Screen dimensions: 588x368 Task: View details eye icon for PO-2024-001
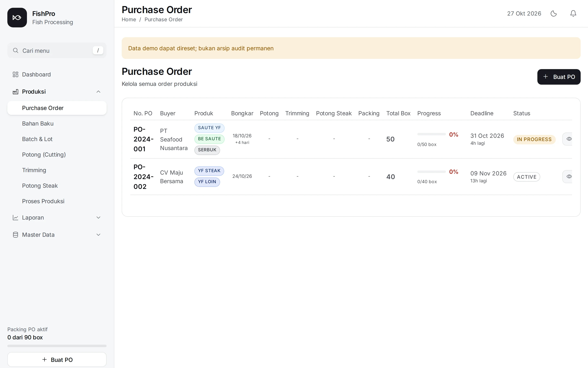(x=569, y=139)
